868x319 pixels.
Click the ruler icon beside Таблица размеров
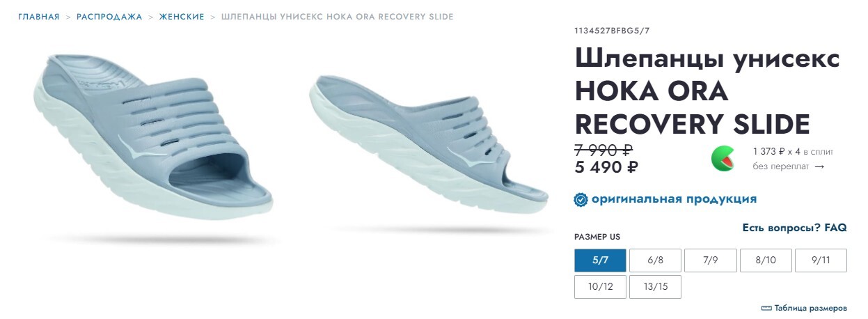(x=766, y=307)
